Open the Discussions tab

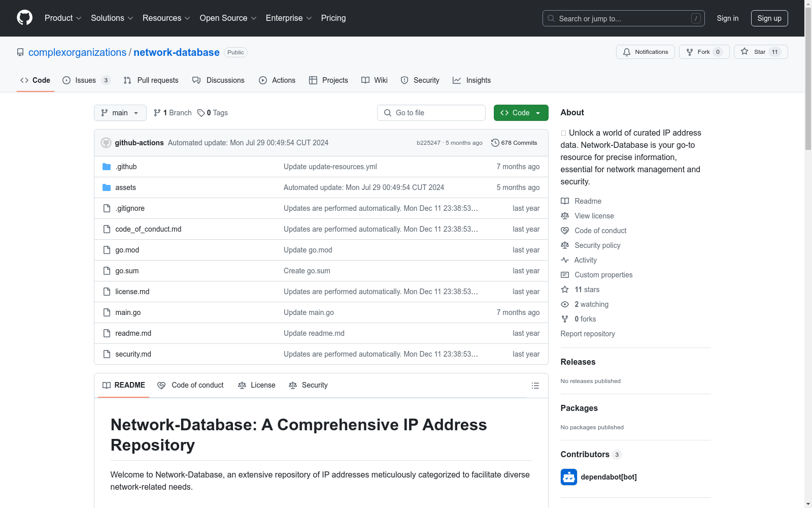pyautogui.click(x=218, y=80)
